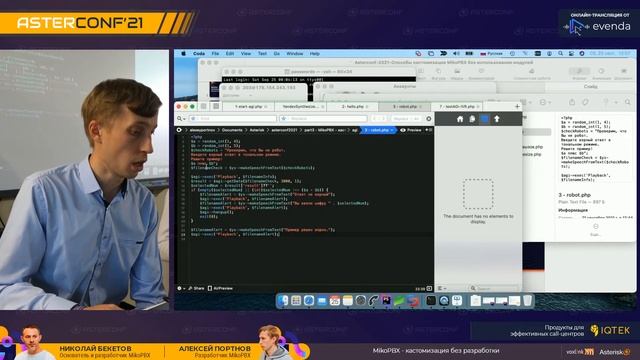Add a new tab with the plus button
640x360 pixels.
click(517, 107)
